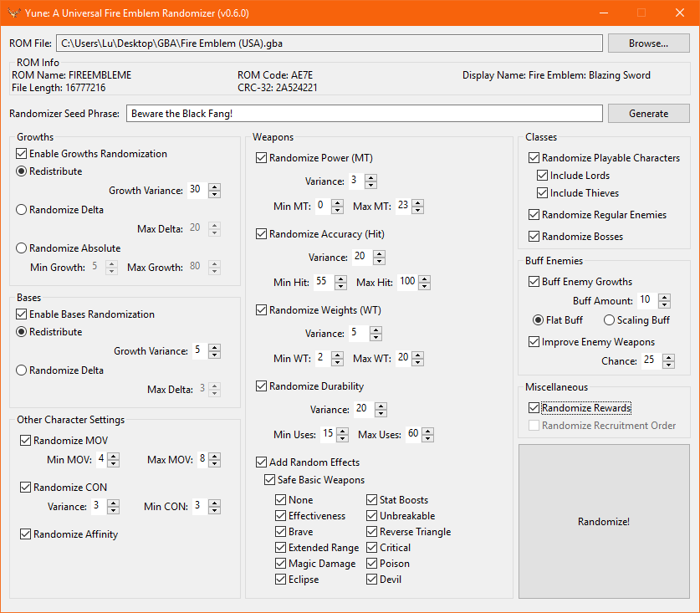Toggle Magic Damage effect checkbox
The image size is (700, 613).
click(280, 564)
